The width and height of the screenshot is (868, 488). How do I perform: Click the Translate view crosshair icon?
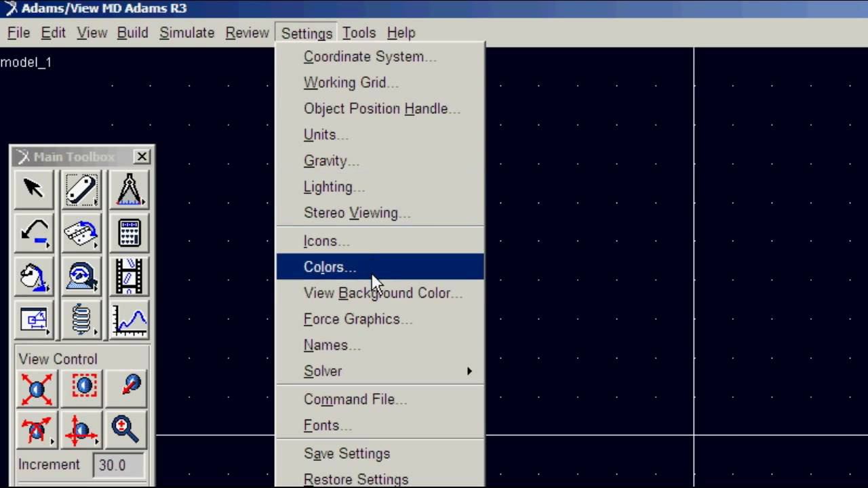[81, 430]
